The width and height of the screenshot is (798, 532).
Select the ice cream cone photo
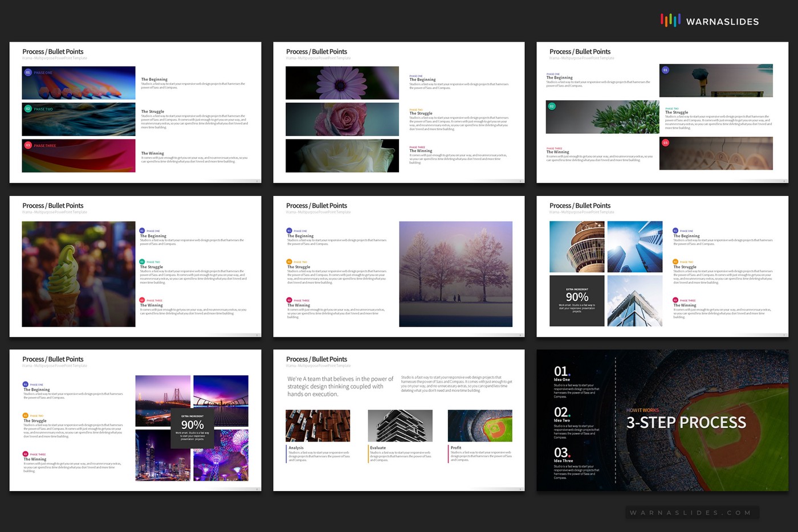pyautogui.click(x=78, y=273)
